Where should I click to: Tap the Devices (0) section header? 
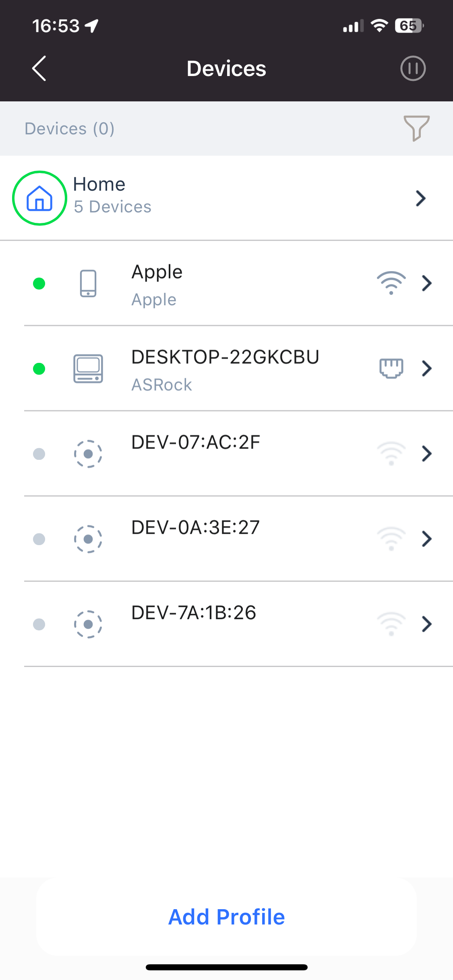point(70,129)
